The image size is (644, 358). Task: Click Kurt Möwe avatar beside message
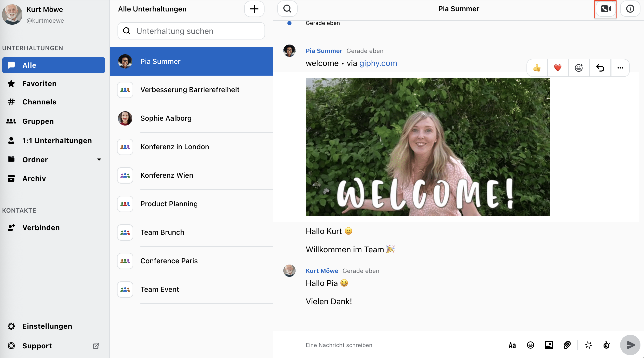coord(289,271)
